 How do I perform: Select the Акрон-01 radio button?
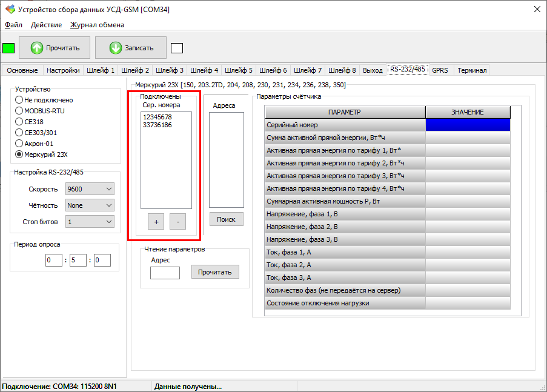[x=34, y=144]
